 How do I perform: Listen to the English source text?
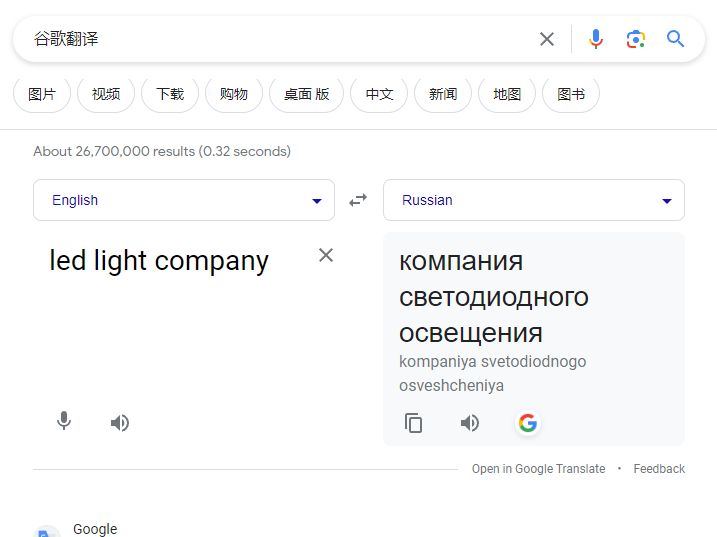[x=120, y=423]
